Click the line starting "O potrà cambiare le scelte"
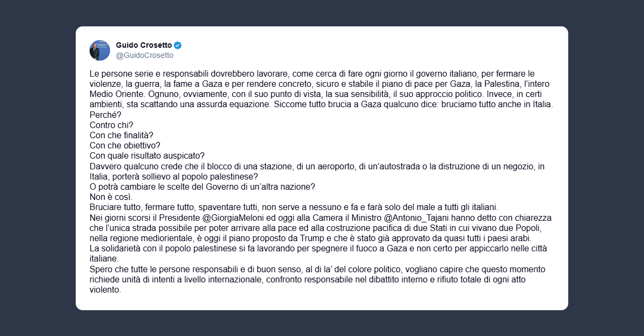This screenshot has height=336, width=644. point(202,186)
